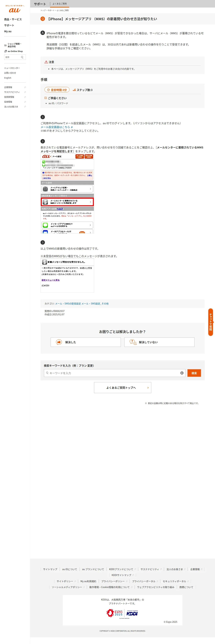This screenshot has height=644, width=215.
Task: Click the question icon beside 解決していない
Action: [x=133, y=342]
